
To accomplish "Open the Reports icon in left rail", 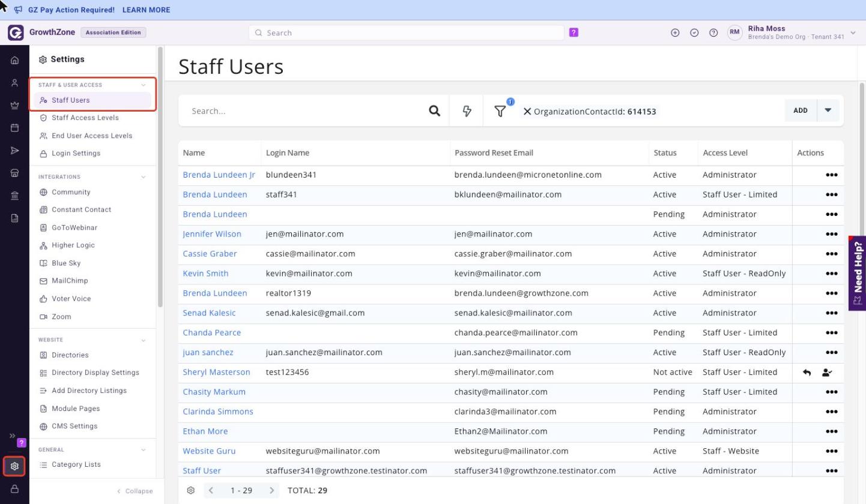I will (14, 218).
